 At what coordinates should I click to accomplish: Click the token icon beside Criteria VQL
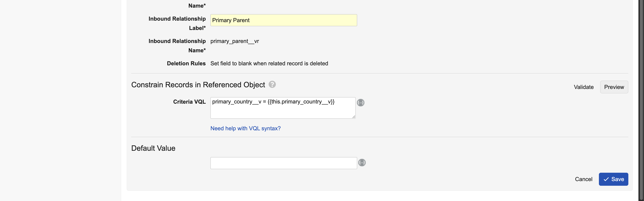point(360,103)
